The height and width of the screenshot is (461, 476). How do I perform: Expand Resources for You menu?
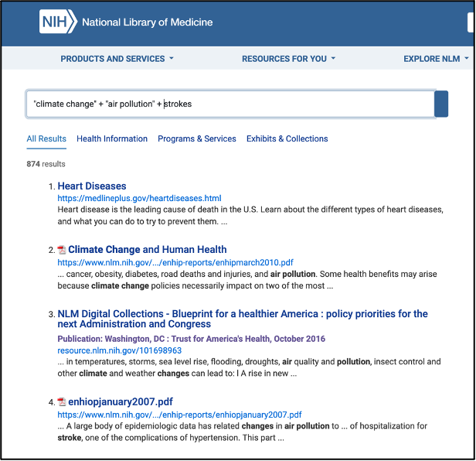288,59
